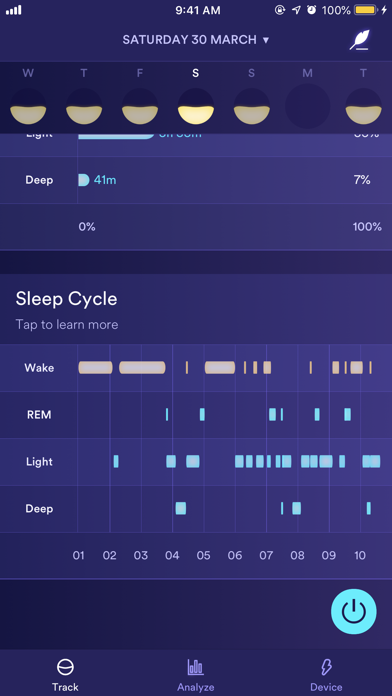Tap the '41m' deep sleep value

(x=105, y=180)
